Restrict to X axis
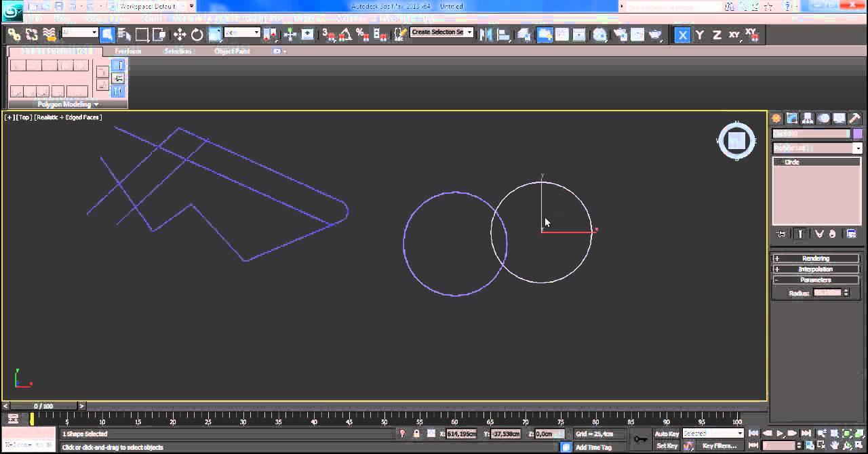This screenshot has width=868, height=454. pos(682,35)
